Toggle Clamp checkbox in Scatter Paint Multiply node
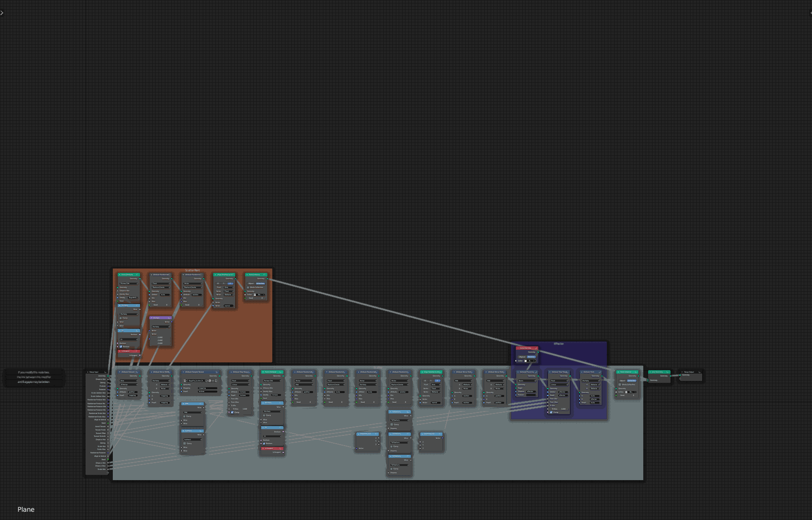The image size is (812, 520). pos(121,318)
